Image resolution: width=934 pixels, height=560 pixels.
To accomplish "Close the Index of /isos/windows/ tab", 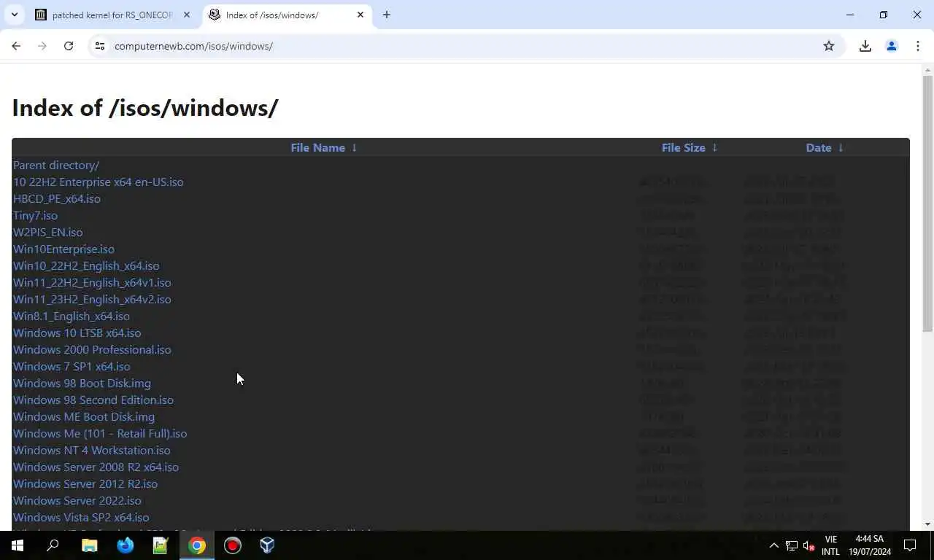I will click(360, 15).
